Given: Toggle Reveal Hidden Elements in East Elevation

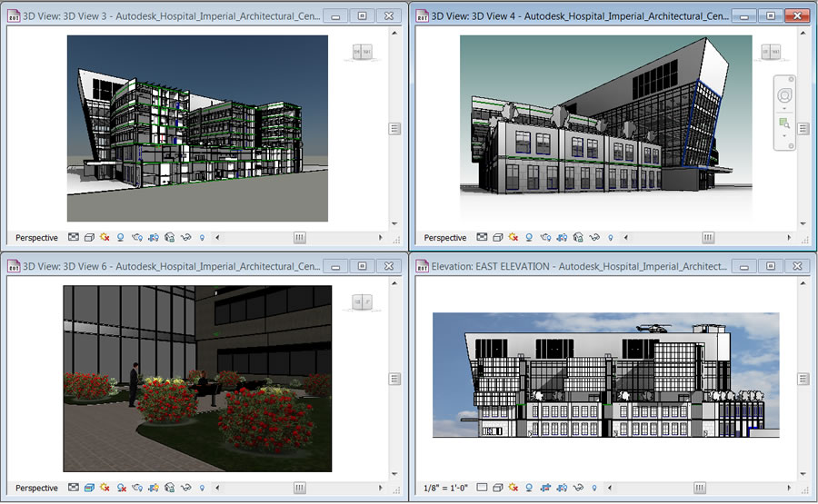Looking at the screenshot, I should coord(594,488).
